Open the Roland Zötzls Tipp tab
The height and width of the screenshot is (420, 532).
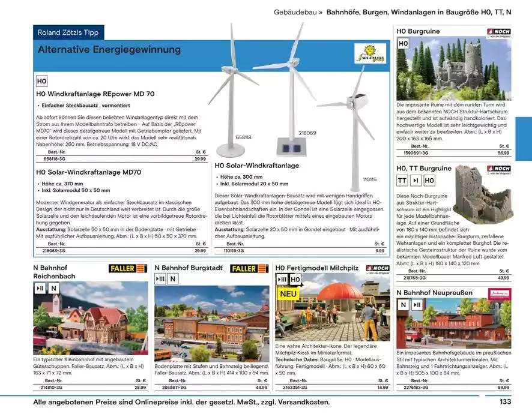[70, 33]
